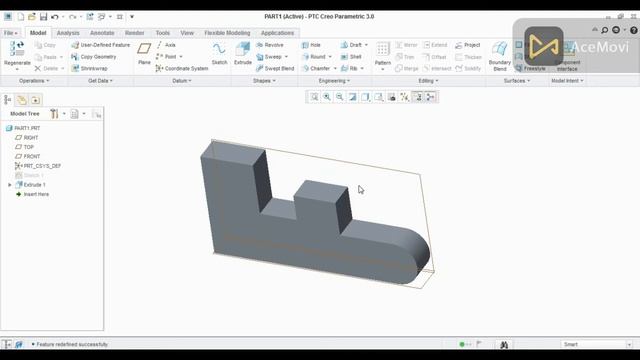Open the Engineering group dropdown
Viewport: 640px width, 360px height.
pos(334,81)
